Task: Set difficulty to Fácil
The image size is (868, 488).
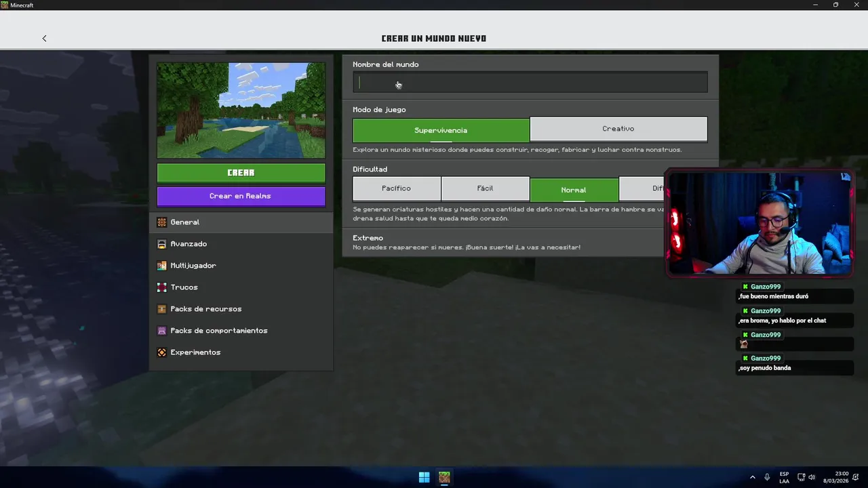Action: tap(485, 188)
